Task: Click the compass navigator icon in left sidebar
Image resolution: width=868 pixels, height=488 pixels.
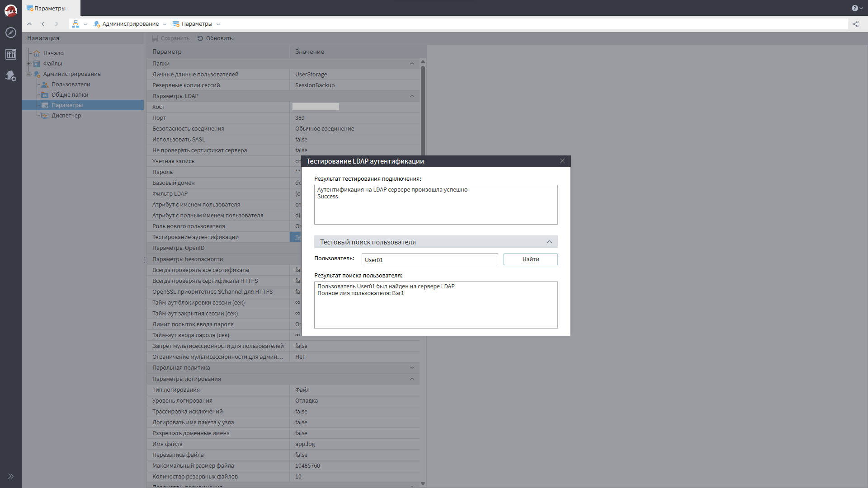Action: [x=11, y=33]
